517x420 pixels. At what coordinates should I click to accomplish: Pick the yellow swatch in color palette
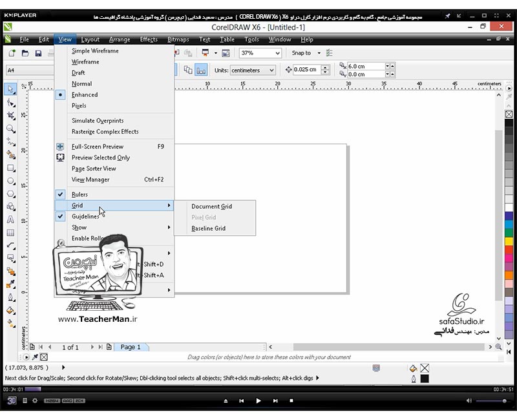[x=509, y=241]
